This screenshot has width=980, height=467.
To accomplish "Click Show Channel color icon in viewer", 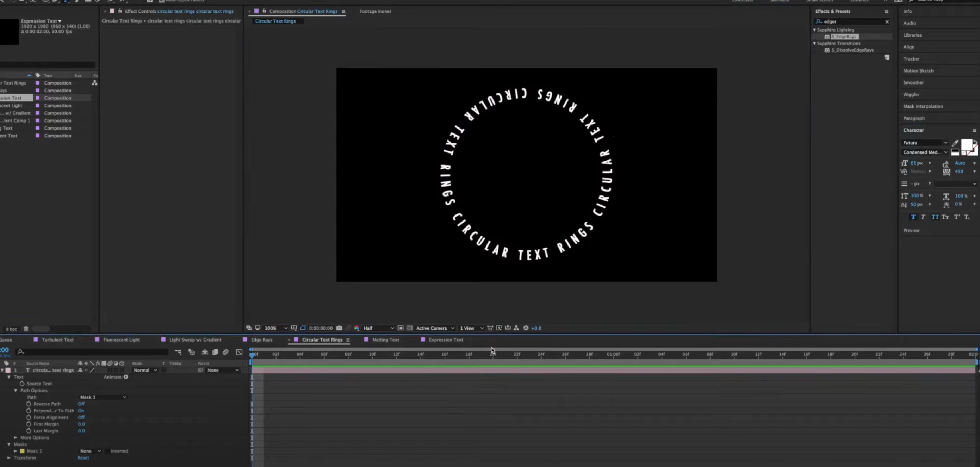I will pyautogui.click(x=356, y=328).
